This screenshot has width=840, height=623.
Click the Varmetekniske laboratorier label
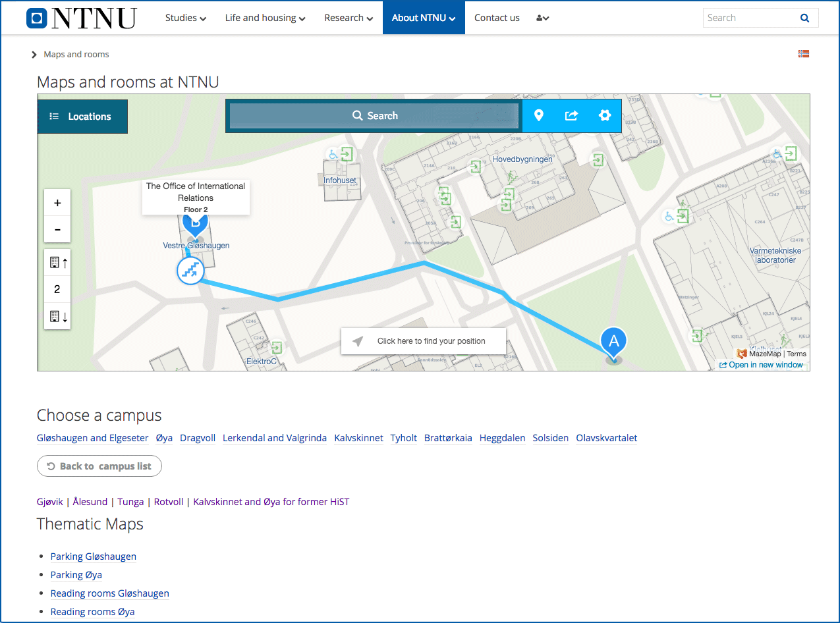coord(775,256)
